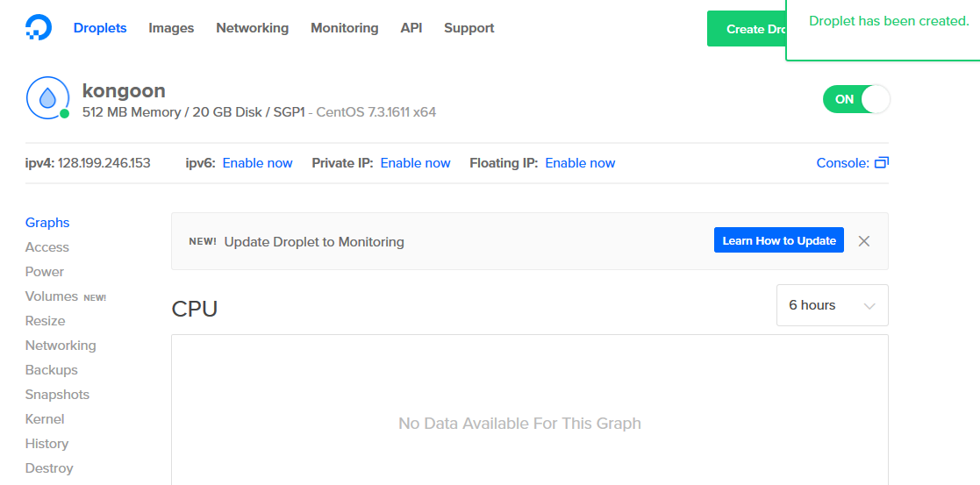Select the Volumes sidebar tab
The image size is (980, 485).
[x=51, y=296]
